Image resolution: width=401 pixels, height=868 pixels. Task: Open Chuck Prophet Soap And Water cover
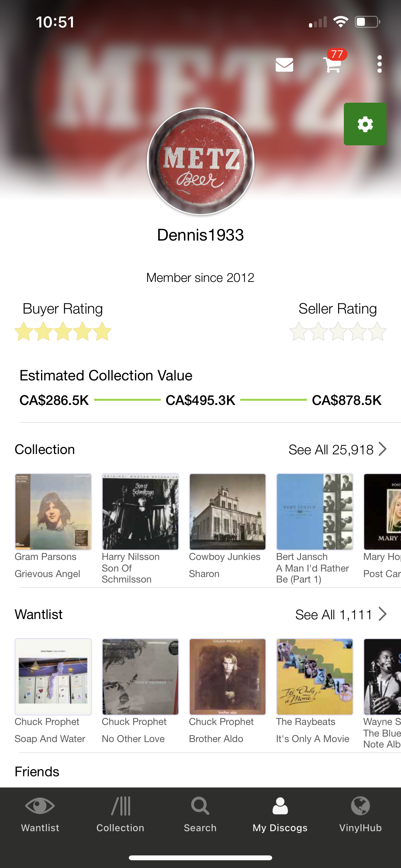click(53, 677)
